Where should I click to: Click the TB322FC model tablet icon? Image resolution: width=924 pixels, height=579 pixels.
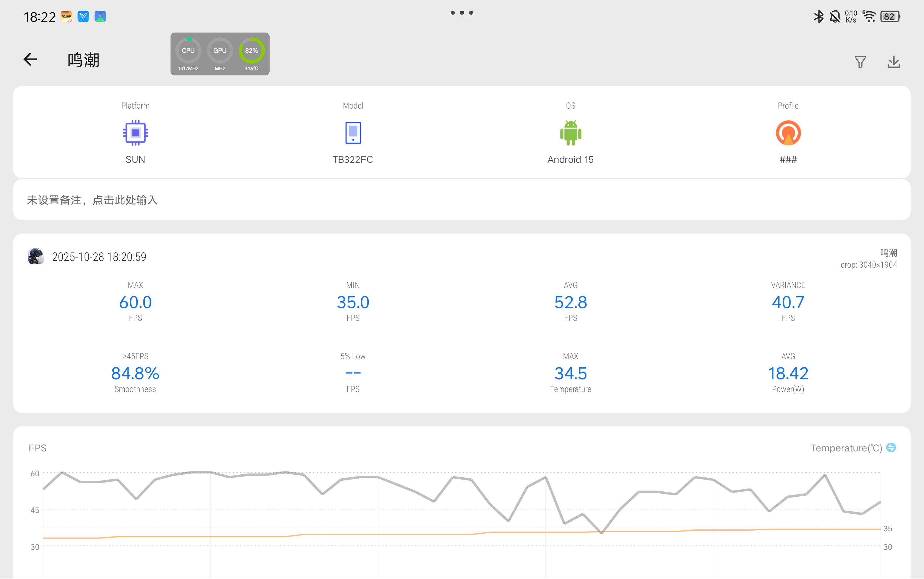(x=353, y=133)
